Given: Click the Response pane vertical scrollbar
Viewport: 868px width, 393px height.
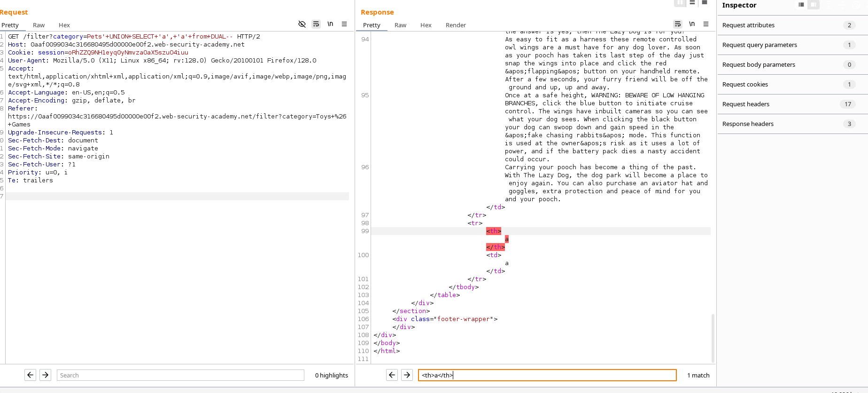Looking at the screenshot, I should (x=713, y=338).
